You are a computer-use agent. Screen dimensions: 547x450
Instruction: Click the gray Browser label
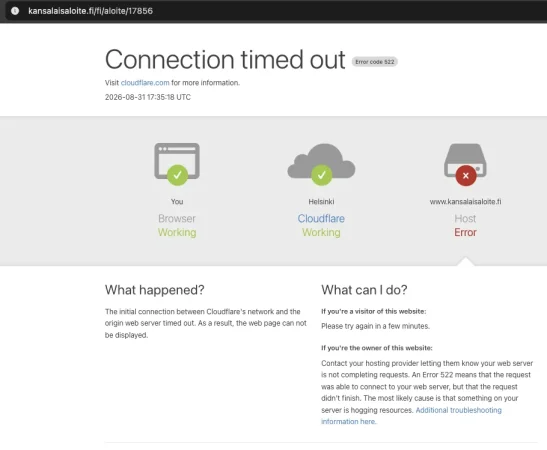177,218
